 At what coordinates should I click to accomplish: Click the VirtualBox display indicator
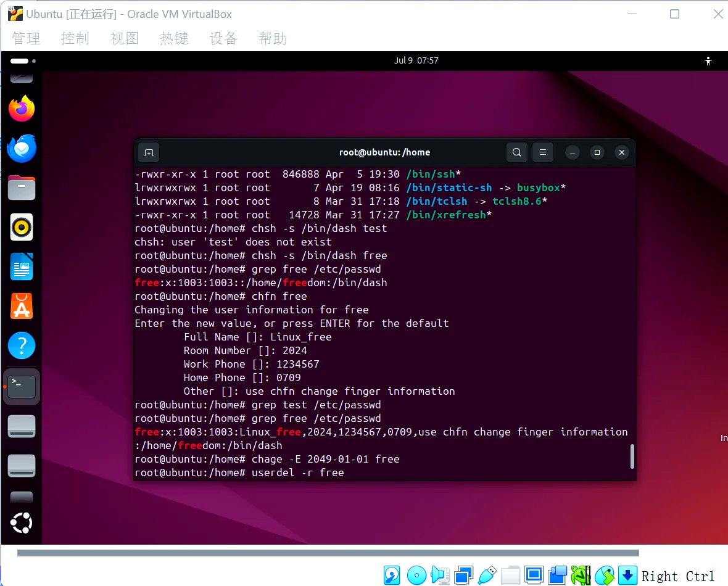(534, 576)
